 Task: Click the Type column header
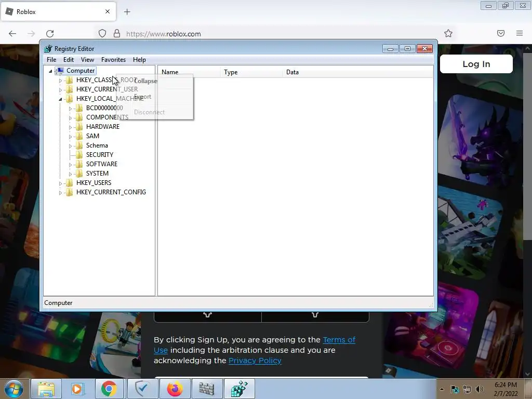point(251,72)
